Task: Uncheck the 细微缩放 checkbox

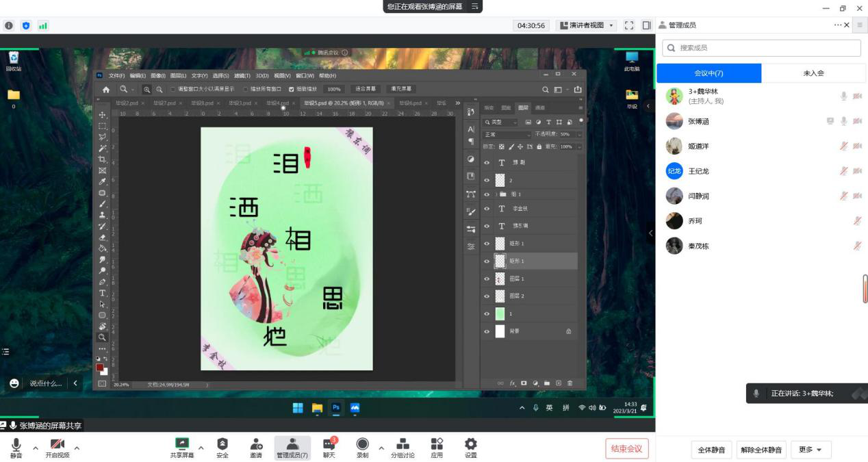Action: point(292,89)
